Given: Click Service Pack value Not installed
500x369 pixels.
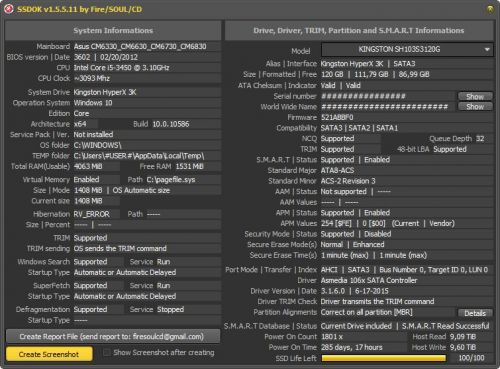Looking at the screenshot, I should pyautogui.click(x=93, y=135).
